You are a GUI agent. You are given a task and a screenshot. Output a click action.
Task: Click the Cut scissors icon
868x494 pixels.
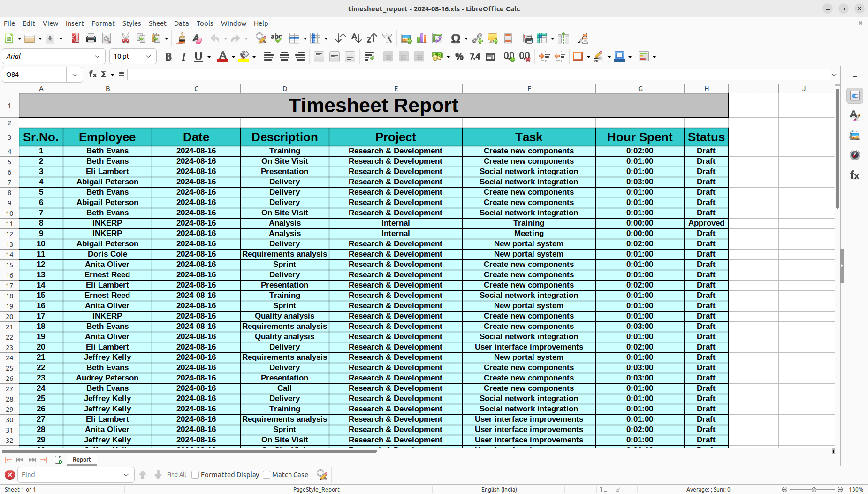tap(125, 38)
